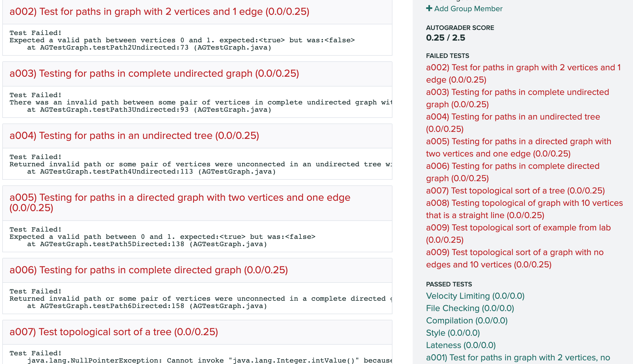Collapse the a004 undirected tree result header

tap(134, 136)
